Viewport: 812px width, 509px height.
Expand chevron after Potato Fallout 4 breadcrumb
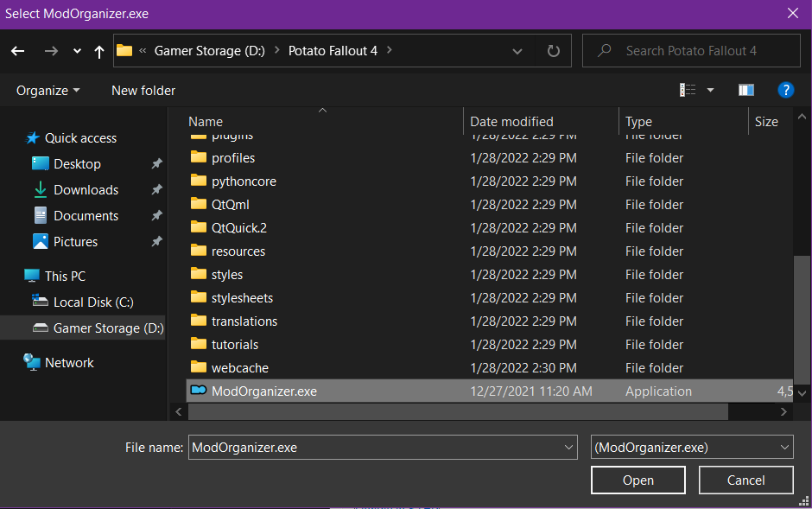390,50
